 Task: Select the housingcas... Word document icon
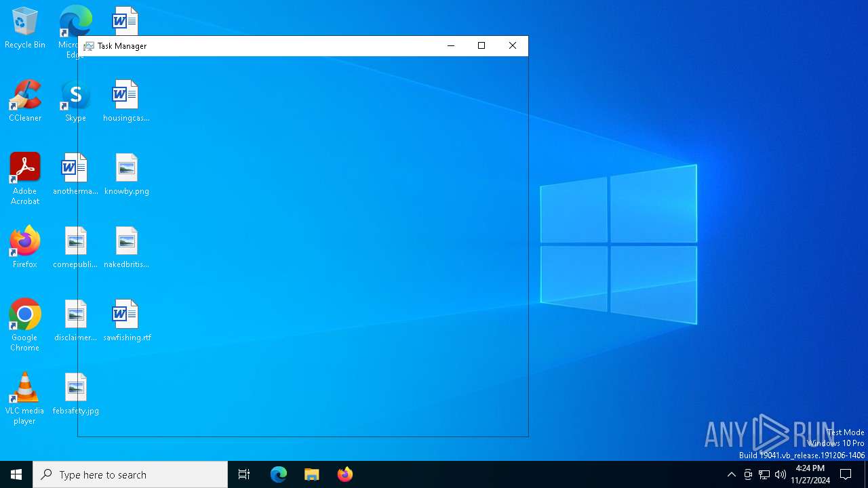(127, 102)
